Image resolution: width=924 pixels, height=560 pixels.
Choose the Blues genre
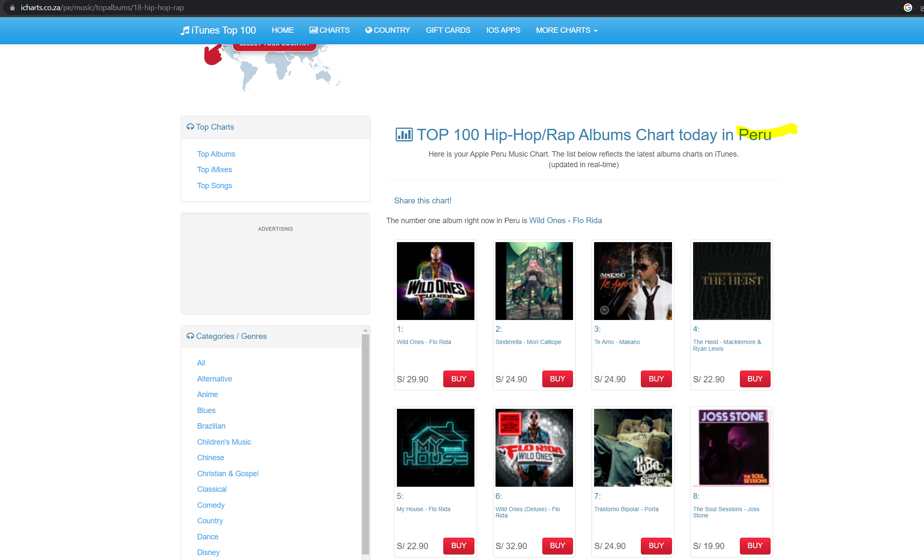pyautogui.click(x=206, y=411)
